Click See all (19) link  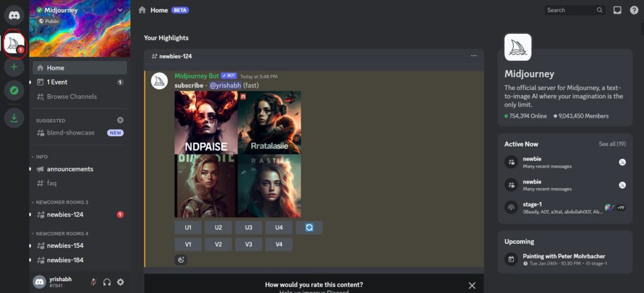(612, 144)
